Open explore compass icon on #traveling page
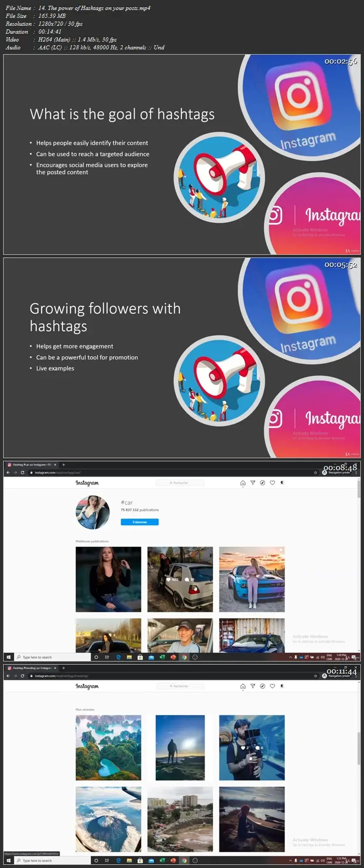The width and height of the screenshot is (364, 868). [262, 686]
